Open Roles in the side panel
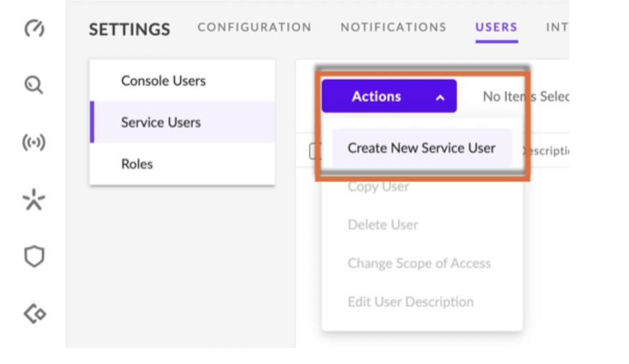The width and height of the screenshot is (629, 364). (x=137, y=164)
